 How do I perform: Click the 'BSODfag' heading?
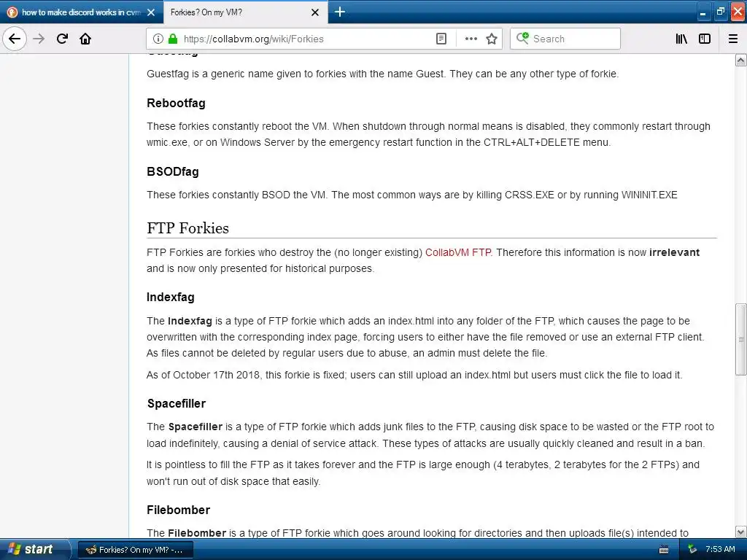[172, 172]
